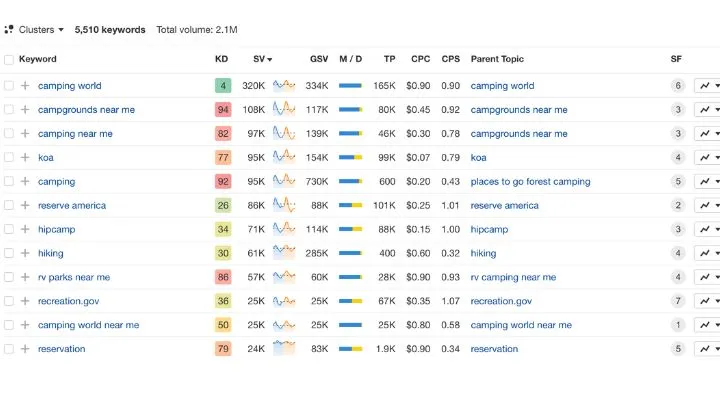This screenshot has height=400, width=720.
Task: Open parent topic link hipcamp
Action: 489,229
